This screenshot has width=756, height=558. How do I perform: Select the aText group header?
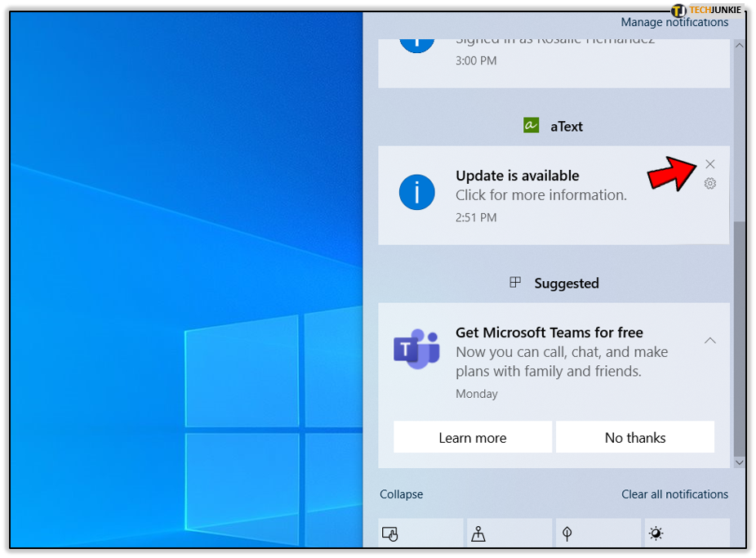click(554, 126)
